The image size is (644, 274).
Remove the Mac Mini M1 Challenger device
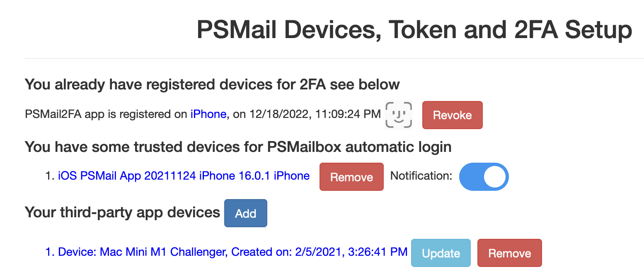(x=509, y=252)
